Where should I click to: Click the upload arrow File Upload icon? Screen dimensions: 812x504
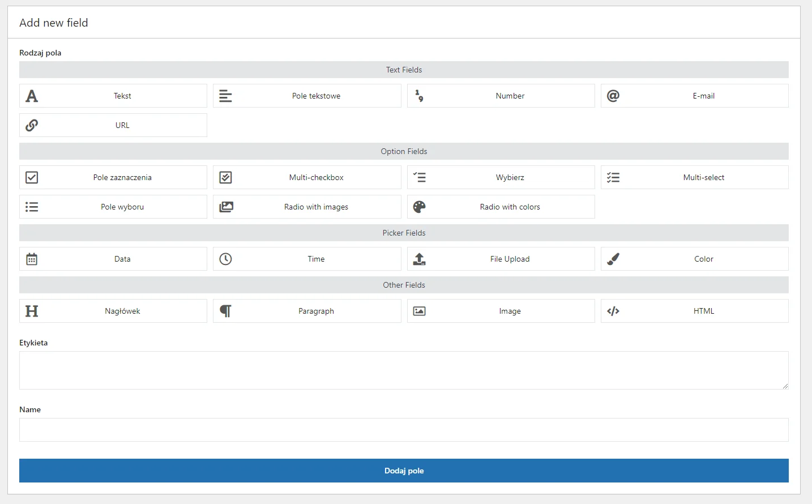click(420, 259)
